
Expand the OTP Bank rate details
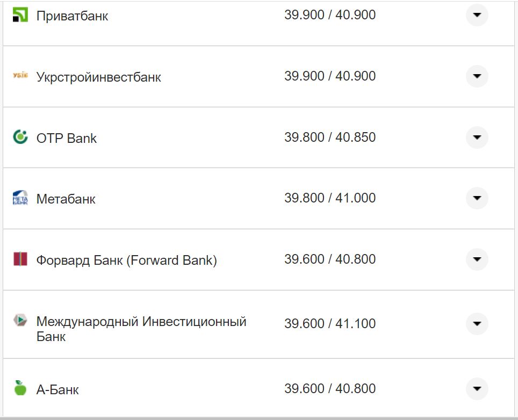point(477,137)
